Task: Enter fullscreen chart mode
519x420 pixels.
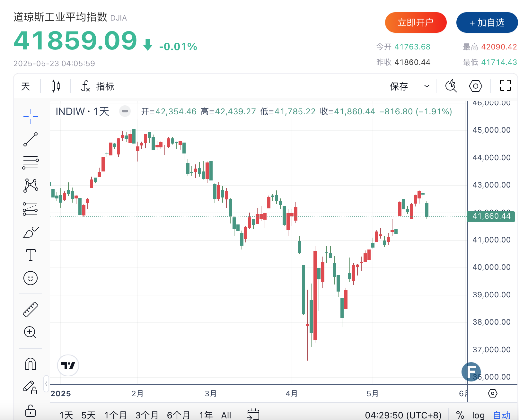Action: click(x=505, y=86)
